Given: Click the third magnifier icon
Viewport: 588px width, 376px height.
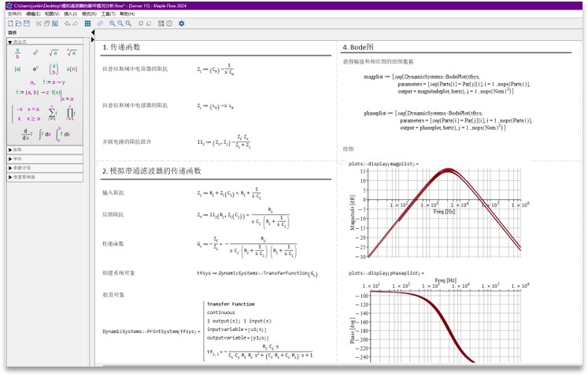Looking at the screenshot, I should 128,24.
